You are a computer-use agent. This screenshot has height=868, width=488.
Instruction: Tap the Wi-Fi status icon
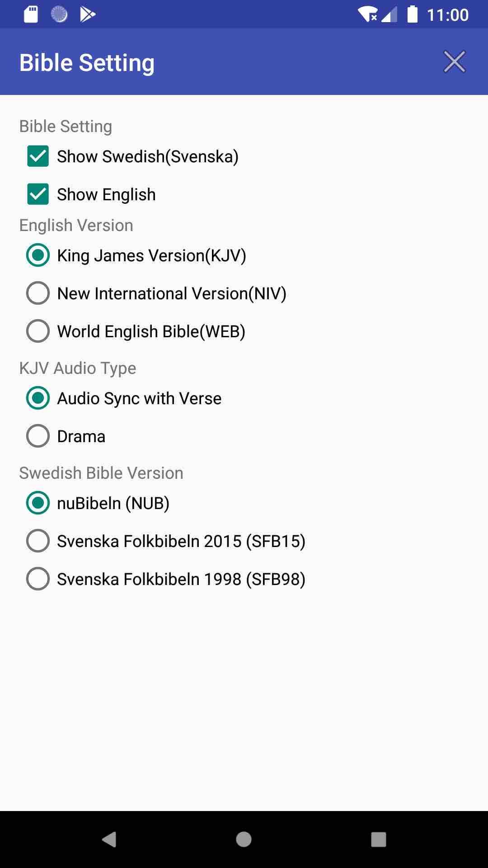click(368, 14)
